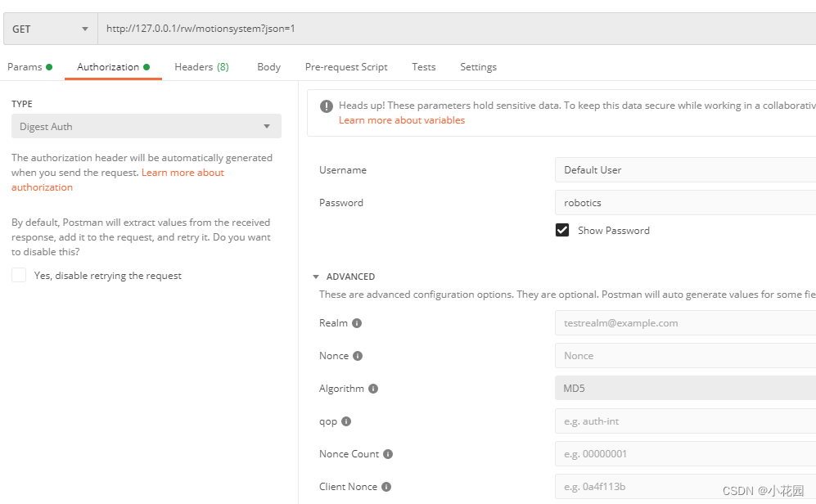Screen dimensions: 816x504
Task: Click the info icon beside Nonce
Action: pos(358,356)
